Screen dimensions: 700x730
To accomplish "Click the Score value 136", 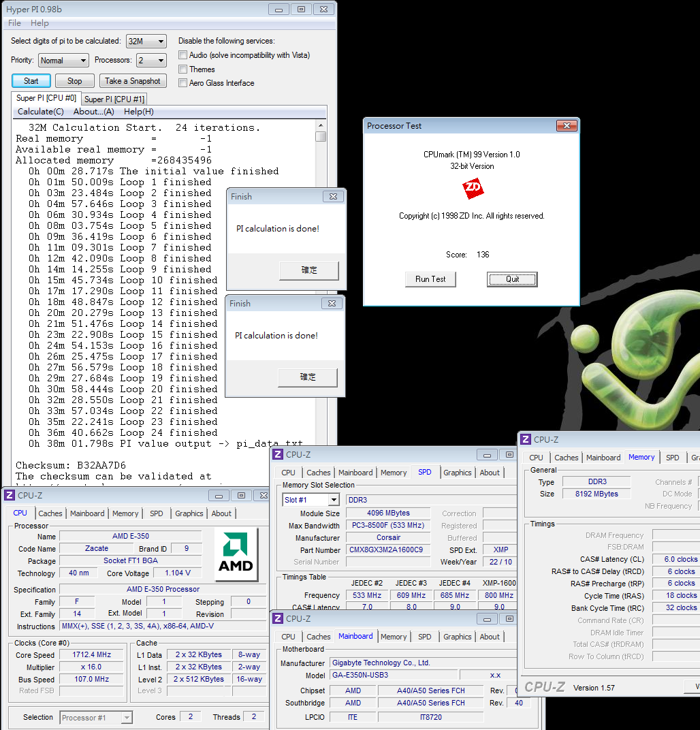I will (x=483, y=255).
